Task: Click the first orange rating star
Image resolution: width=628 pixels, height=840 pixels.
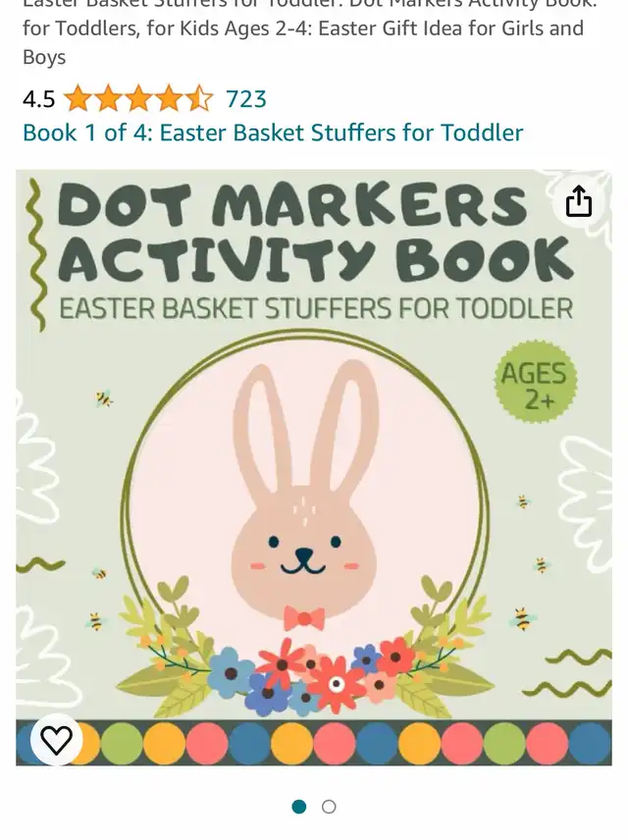Action: [x=78, y=98]
